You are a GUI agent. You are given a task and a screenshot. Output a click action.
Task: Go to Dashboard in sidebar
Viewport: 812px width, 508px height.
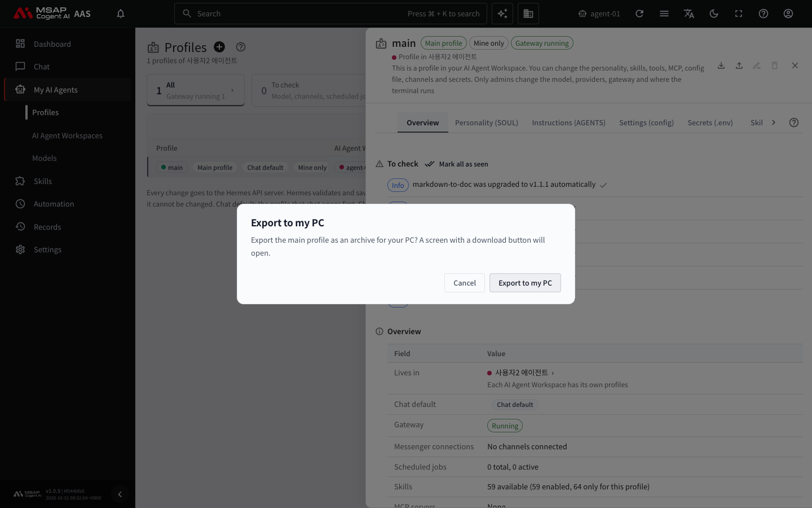coord(68,44)
